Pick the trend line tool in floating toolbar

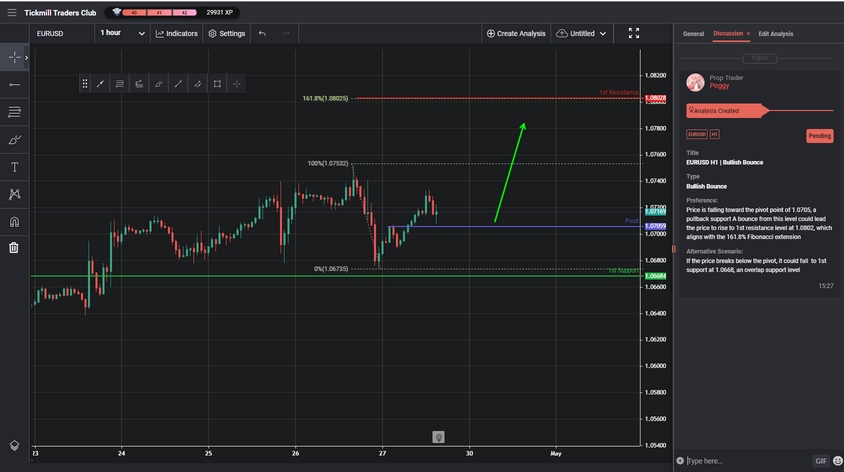coord(100,84)
